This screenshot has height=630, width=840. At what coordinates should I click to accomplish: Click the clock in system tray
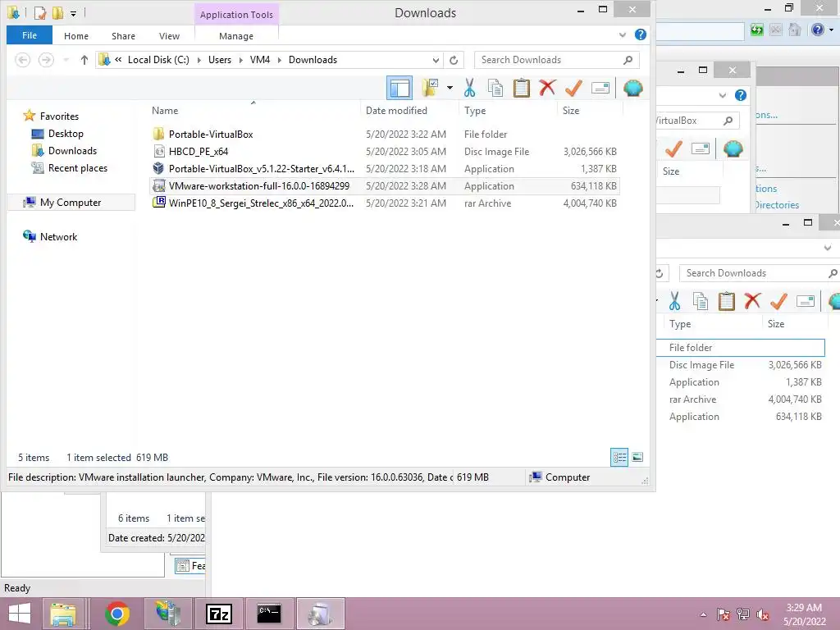tap(804, 614)
